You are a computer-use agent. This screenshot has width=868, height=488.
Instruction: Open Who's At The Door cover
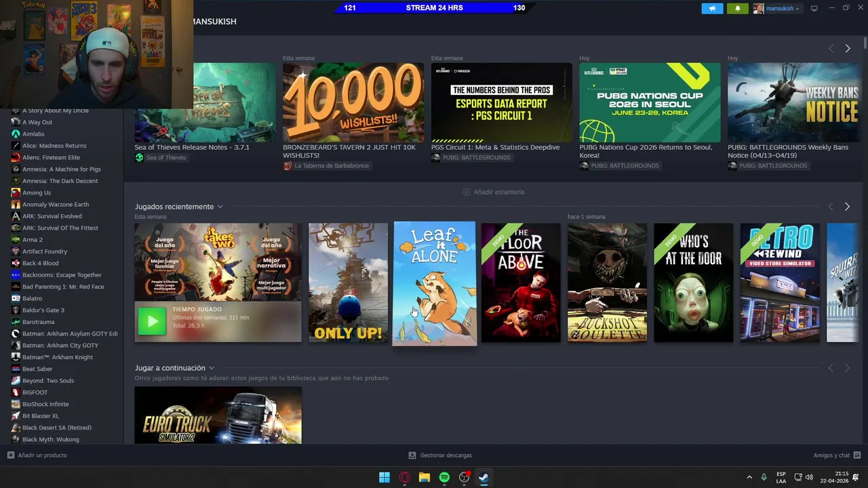[693, 283]
